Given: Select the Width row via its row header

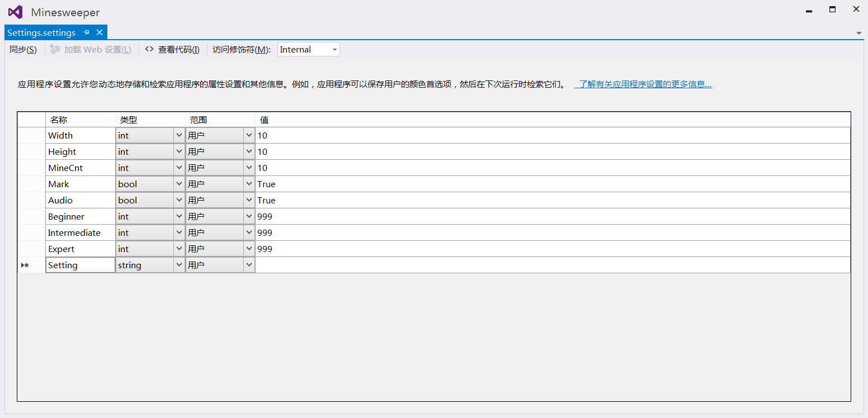Looking at the screenshot, I should pyautogui.click(x=31, y=135).
